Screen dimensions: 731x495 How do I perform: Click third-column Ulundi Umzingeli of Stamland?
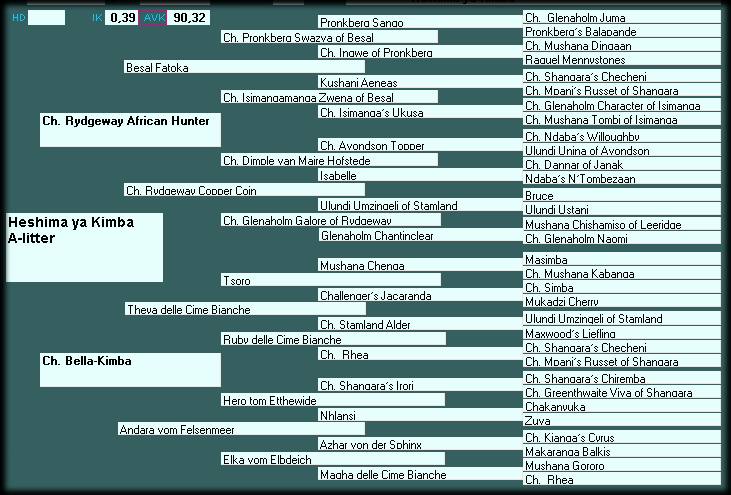pyautogui.click(x=421, y=205)
